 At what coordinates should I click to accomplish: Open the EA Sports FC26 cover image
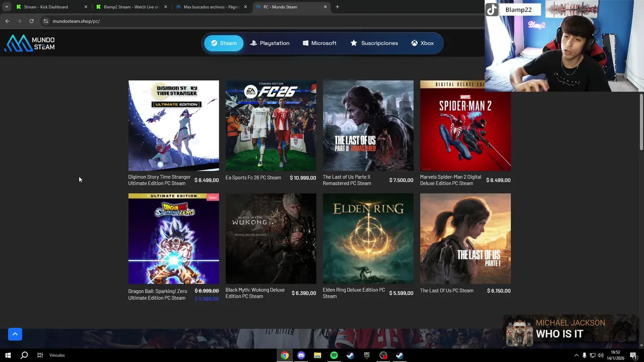pos(271,126)
